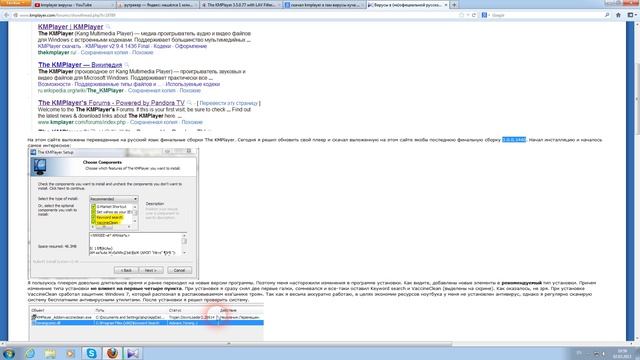Image resolution: width=640 pixels, height=360 pixels.
Task: Select the 'KMPlayer_Addon-vaccineclean.exe' scan row
Action: point(147,317)
